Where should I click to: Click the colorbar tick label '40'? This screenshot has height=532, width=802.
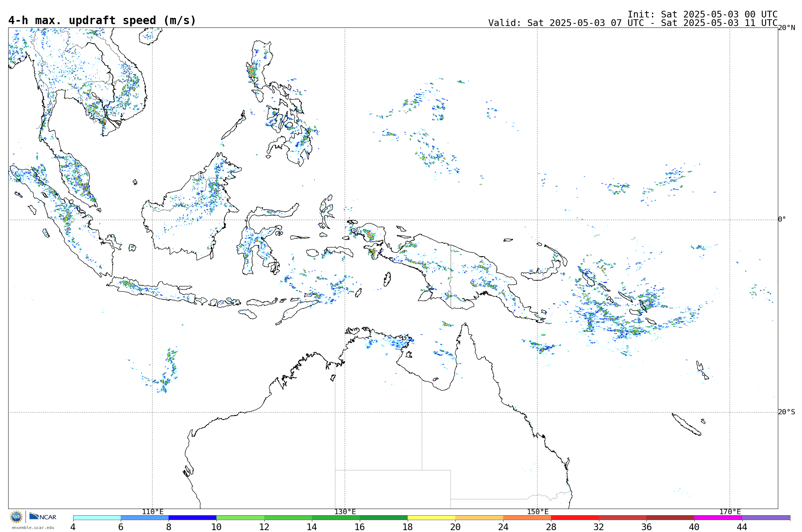coord(694,527)
